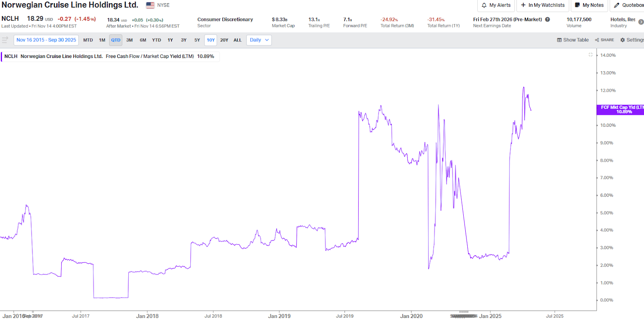Select the QTD time range
644x320 pixels.
116,40
